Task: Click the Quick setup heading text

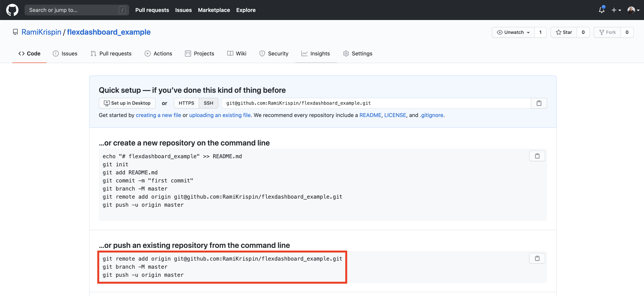Action: (192, 90)
